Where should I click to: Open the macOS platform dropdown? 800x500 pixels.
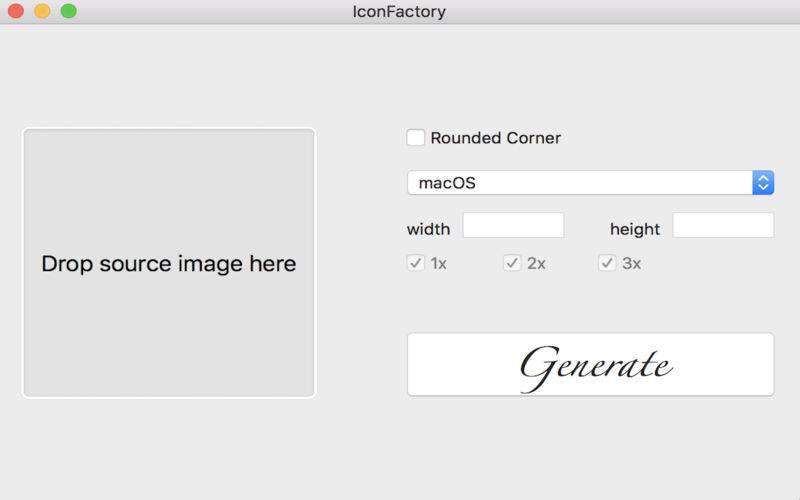(x=590, y=183)
